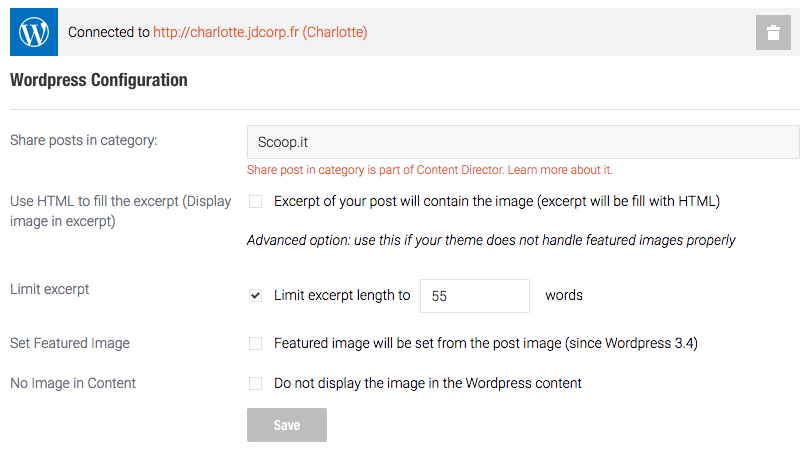The height and width of the screenshot is (468, 806).
Task: Click 'Do not display the image' label
Action: click(428, 383)
